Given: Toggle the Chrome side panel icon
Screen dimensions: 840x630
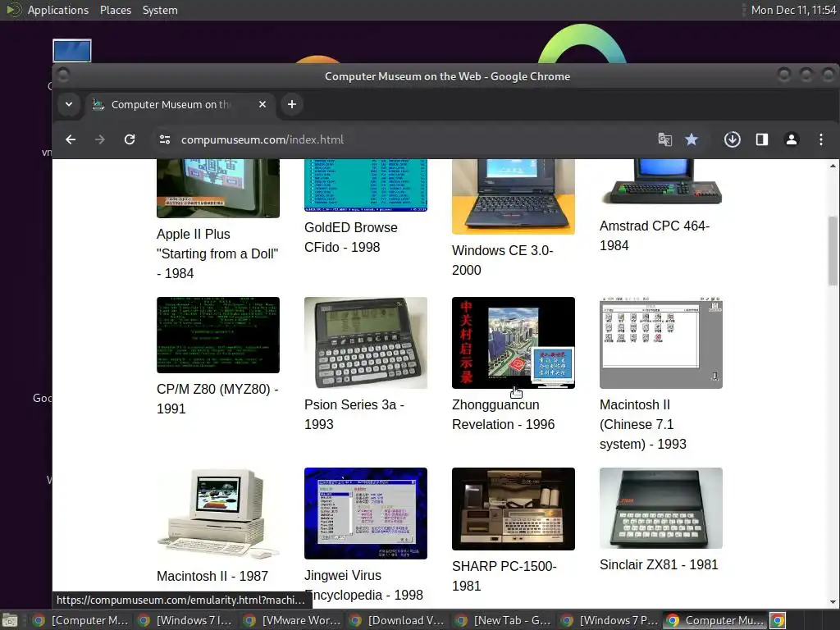Looking at the screenshot, I should click(762, 139).
